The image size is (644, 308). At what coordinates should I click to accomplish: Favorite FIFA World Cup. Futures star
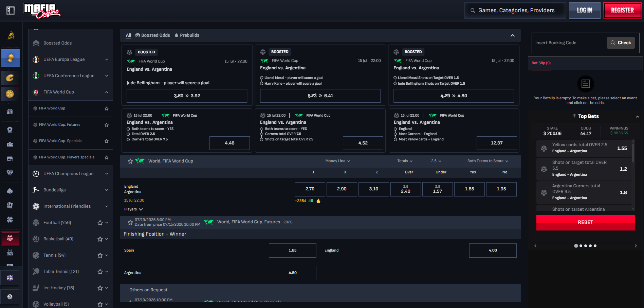(x=107, y=125)
